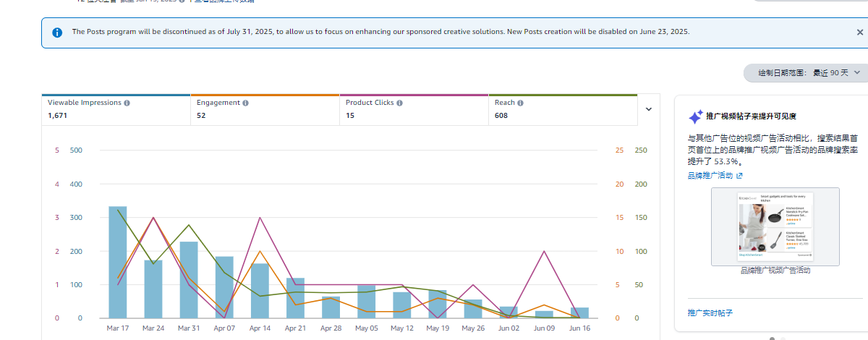Select the Viewable Impressions metric tab

tap(116, 110)
